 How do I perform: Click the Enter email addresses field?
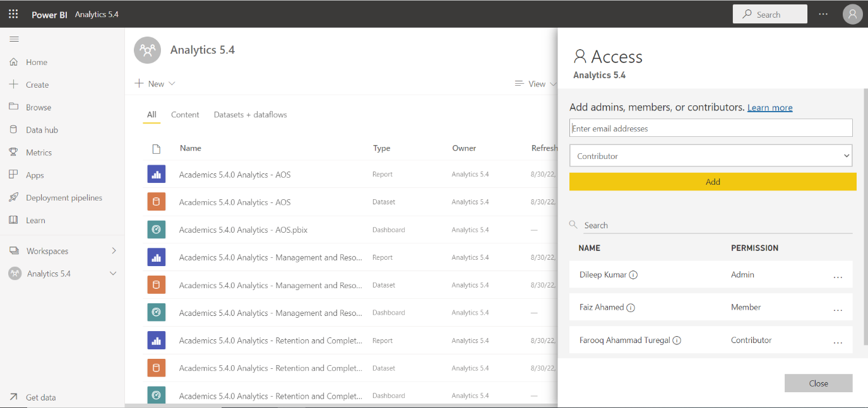(710, 128)
